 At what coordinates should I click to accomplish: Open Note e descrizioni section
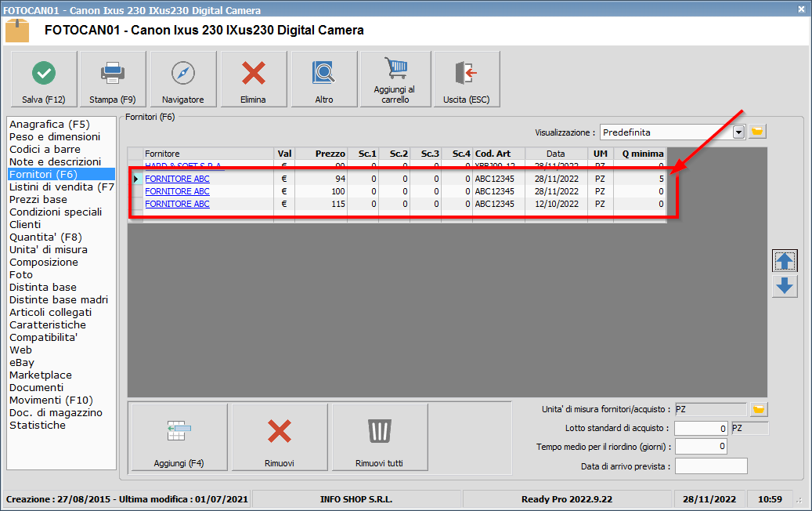click(x=55, y=161)
